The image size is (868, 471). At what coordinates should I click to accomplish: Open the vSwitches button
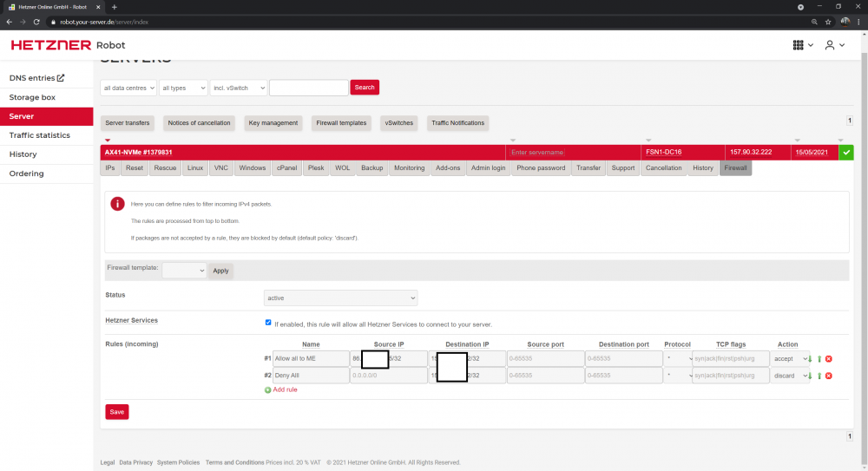click(399, 123)
